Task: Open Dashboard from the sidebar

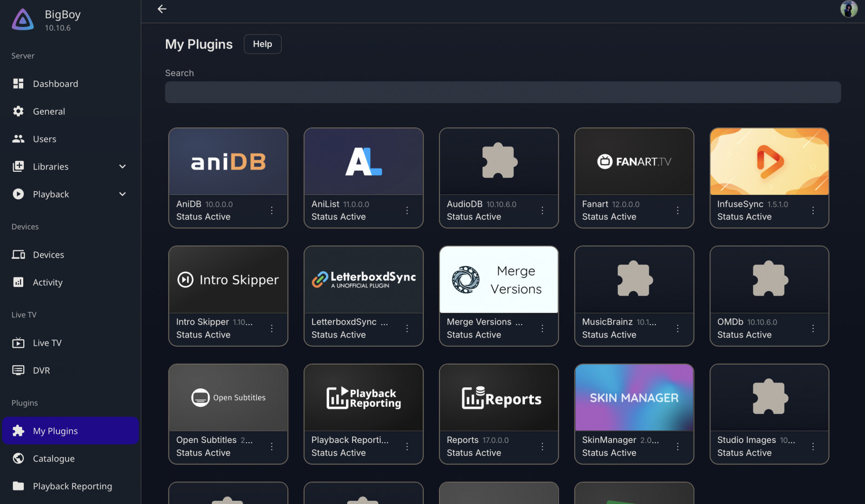Action: coord(55,84)
